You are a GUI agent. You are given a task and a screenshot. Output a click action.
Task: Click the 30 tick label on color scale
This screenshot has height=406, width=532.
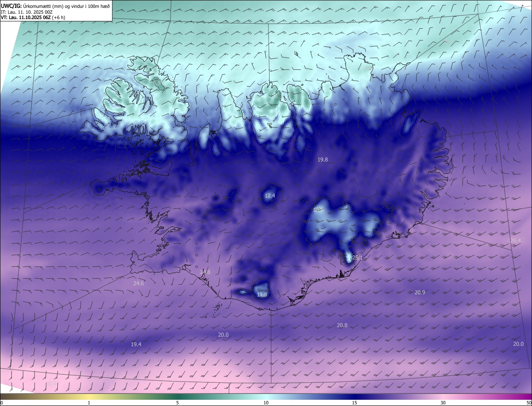[x=443, y=403]
